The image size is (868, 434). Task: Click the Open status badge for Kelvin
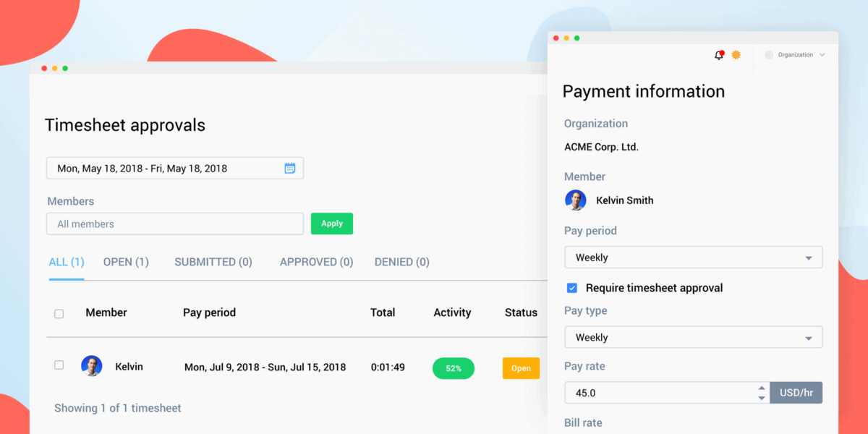coord(521,368)
